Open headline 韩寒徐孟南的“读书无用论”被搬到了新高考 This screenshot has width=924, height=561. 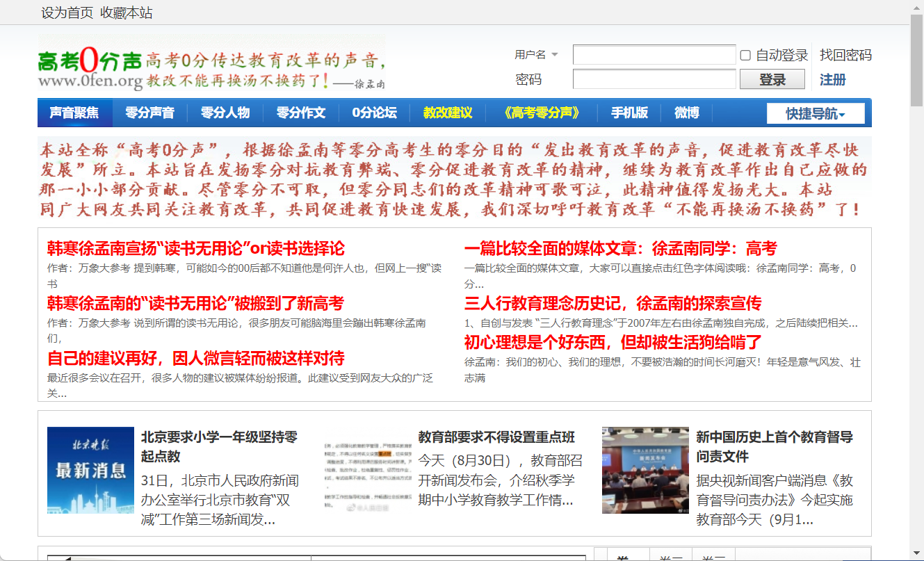(x=195, y=303)
